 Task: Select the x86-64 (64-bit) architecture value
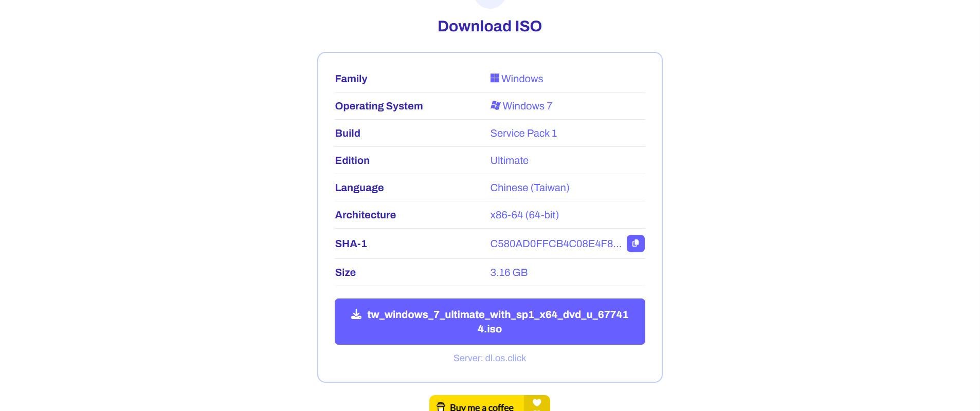pyautogui.click(x=524, y=215)
